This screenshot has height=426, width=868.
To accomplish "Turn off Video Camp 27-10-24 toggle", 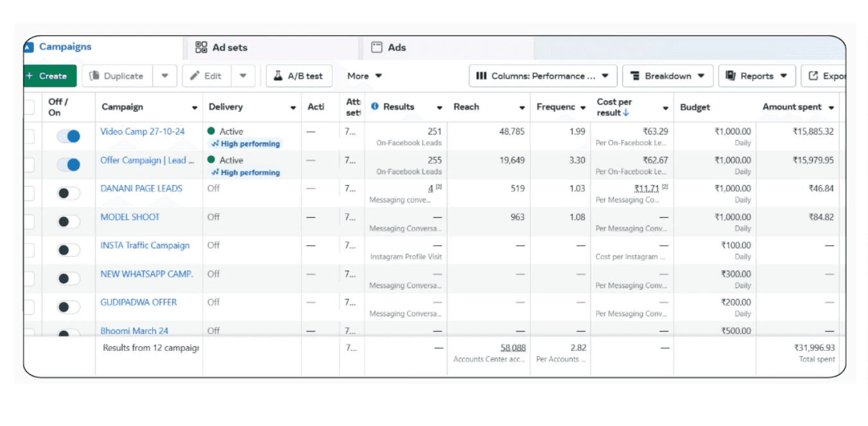I will tap(69, 136).
